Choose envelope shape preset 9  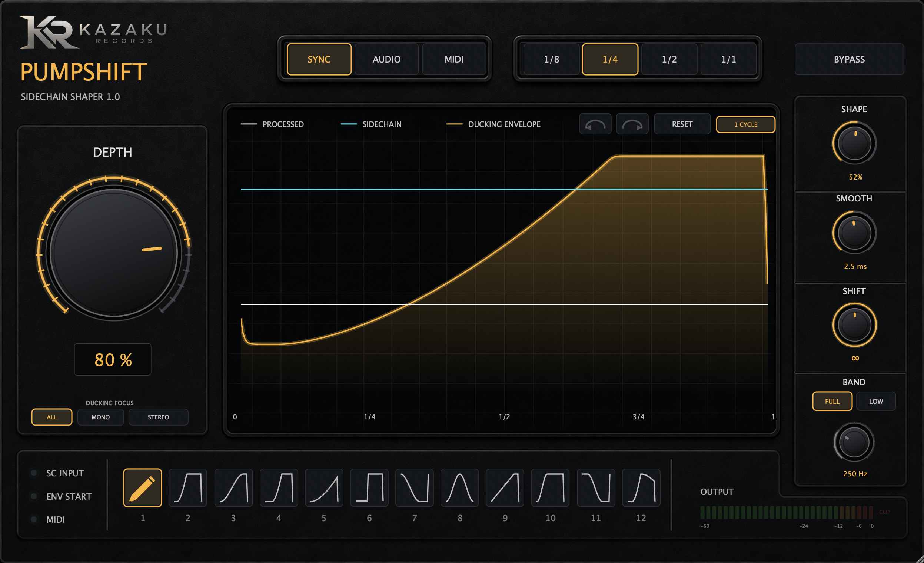click(x=505, y=487)
